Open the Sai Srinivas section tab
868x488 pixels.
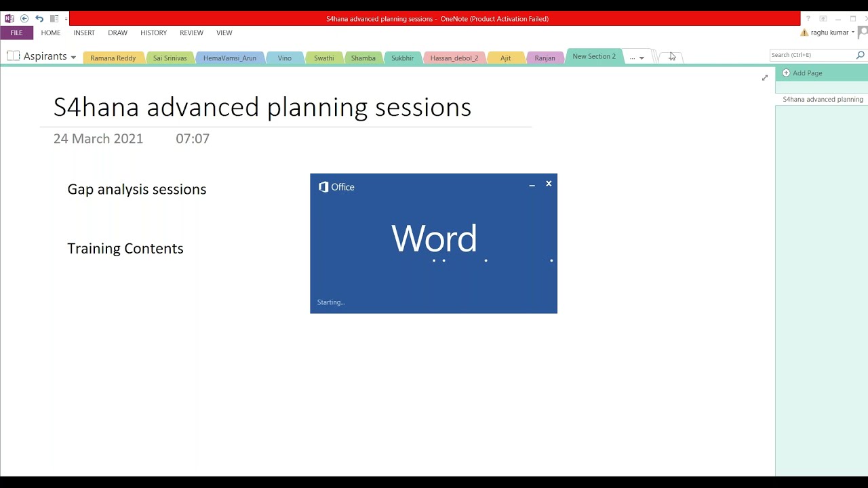[170, 58]
